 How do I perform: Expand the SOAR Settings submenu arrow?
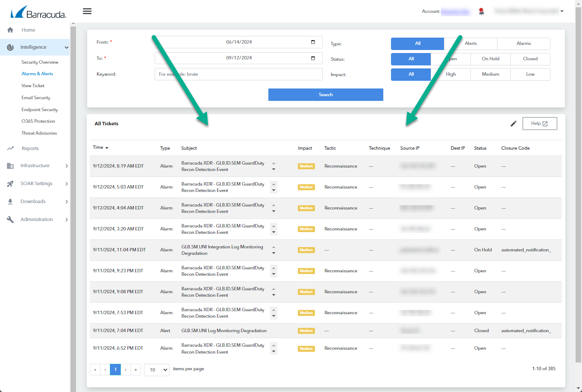tap(66, 184)
